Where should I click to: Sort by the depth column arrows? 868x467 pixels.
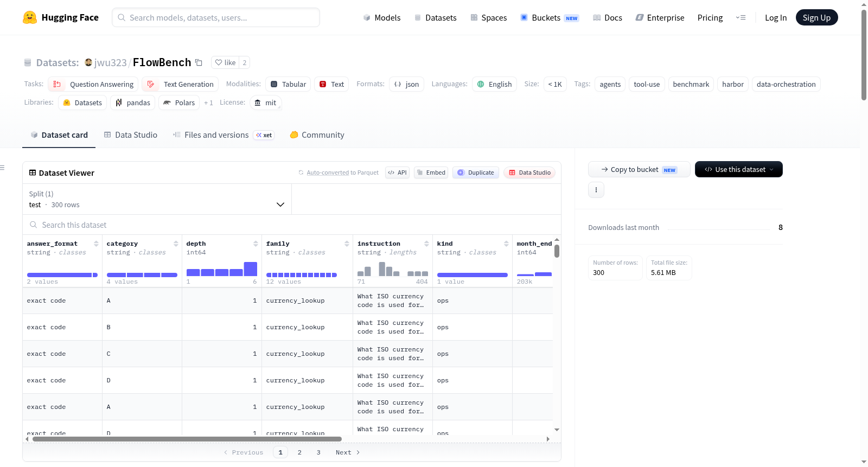tap(256, 244)
